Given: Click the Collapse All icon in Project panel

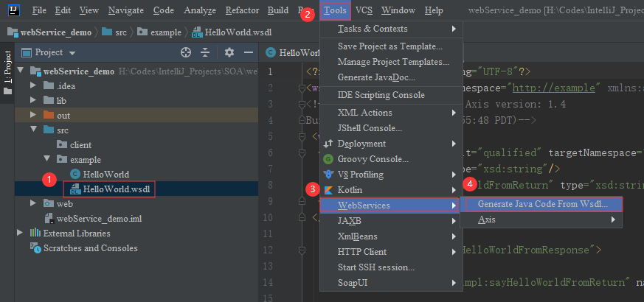Looking at the screenshot, I should 205,52.
